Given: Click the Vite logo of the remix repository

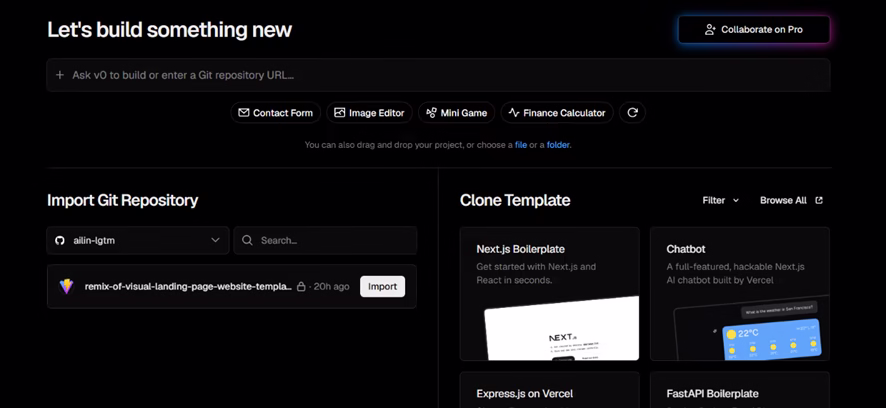Looking at the screenshot, I should [66, 286].
